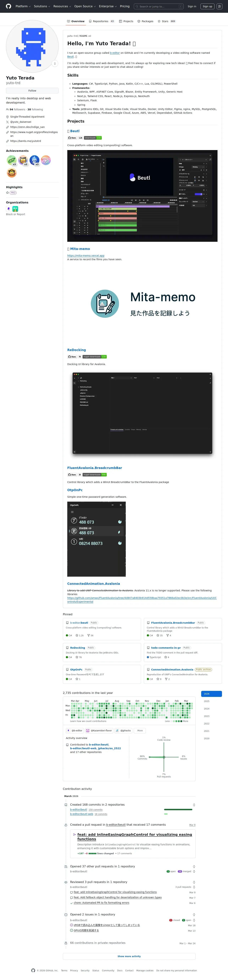Switch to the Projects tab
Viewport: 228px width, 980px height.
126,21
